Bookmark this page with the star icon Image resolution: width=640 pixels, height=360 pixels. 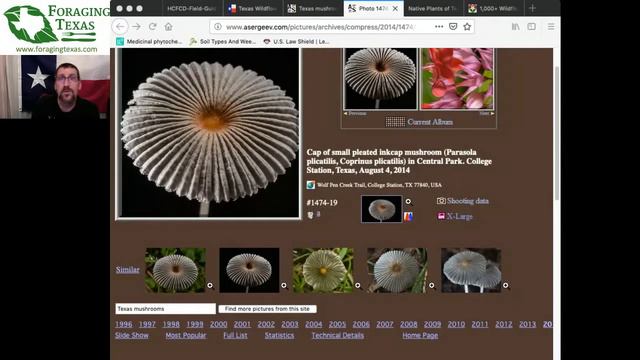coord(467,27)
